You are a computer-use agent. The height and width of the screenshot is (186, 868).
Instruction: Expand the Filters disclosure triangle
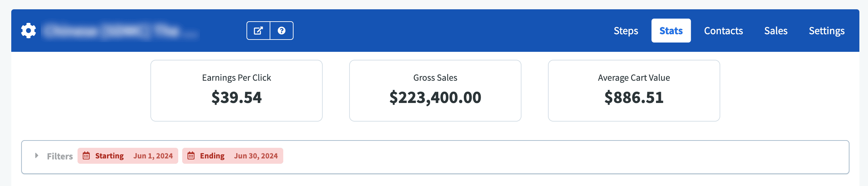pos(37,156)
